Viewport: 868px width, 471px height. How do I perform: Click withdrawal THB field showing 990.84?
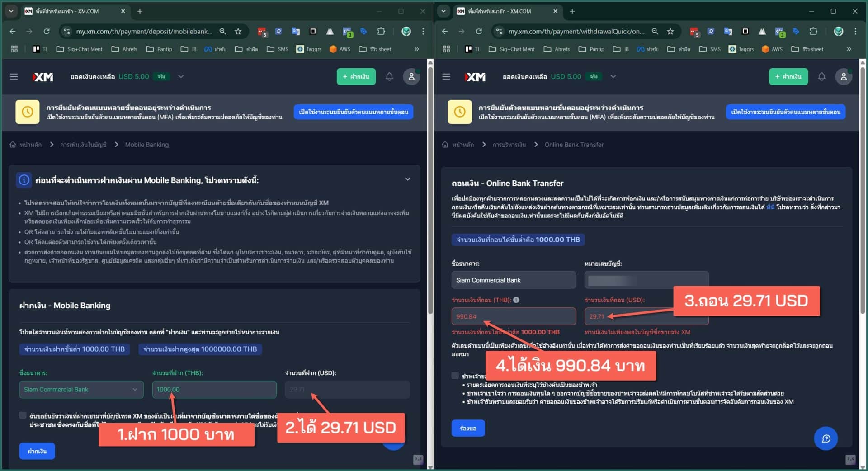tap(514, 316)
